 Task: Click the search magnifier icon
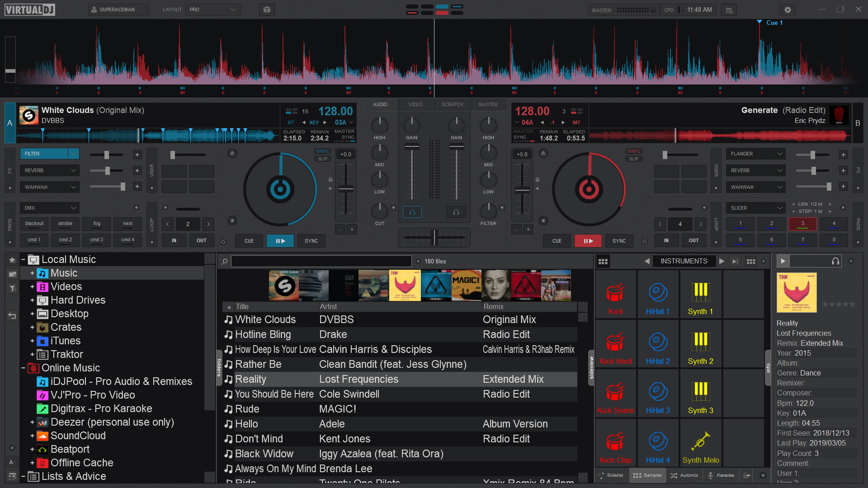[224, 261]
